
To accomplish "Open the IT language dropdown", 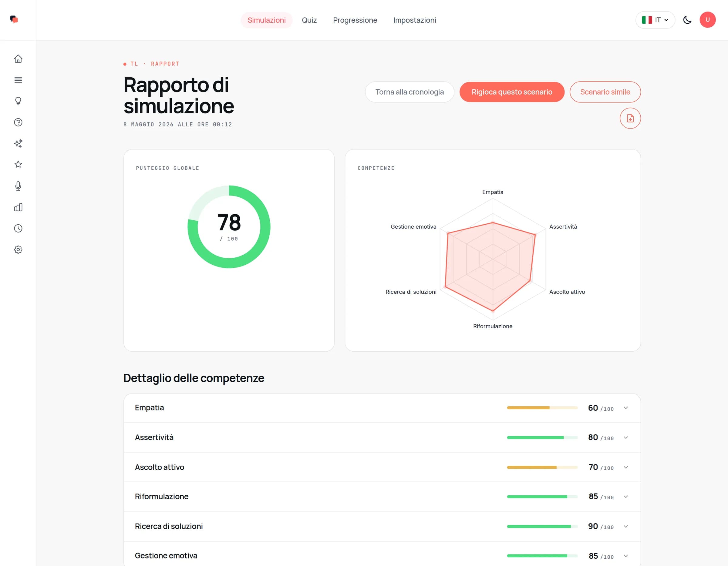I will (x=655, y=20).
